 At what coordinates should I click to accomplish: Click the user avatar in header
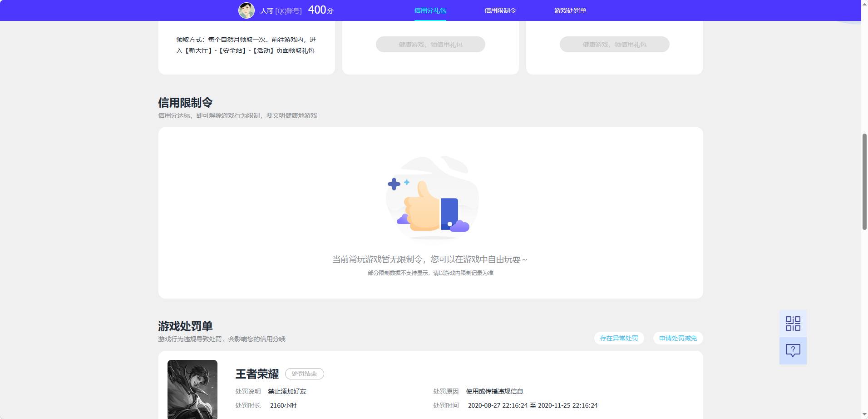click(247, 10)
